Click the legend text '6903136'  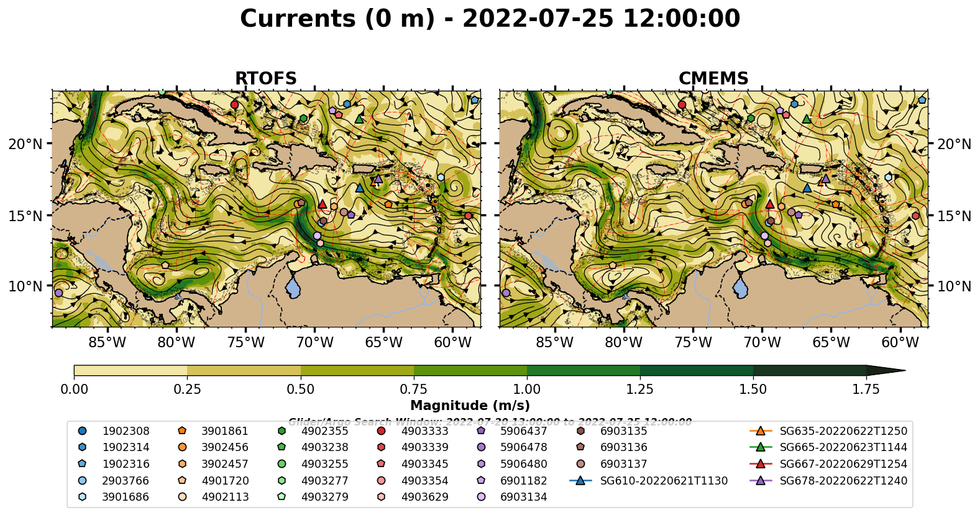(624, 447)
